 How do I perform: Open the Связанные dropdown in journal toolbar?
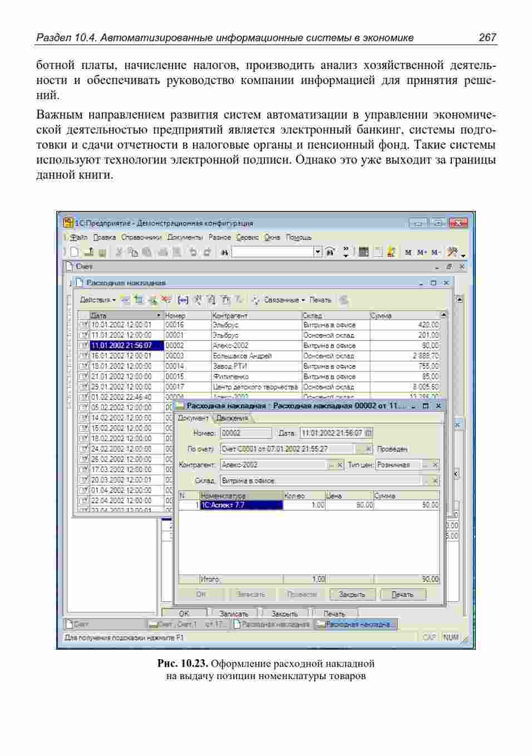click(284, 300)
